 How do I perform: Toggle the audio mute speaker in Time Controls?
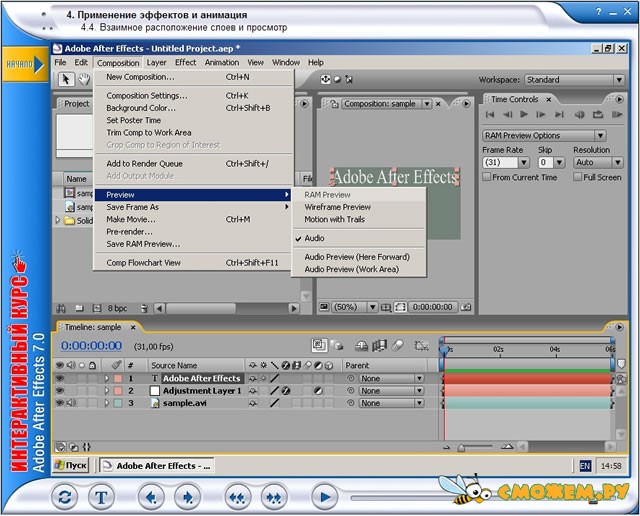tap(579, 115)
